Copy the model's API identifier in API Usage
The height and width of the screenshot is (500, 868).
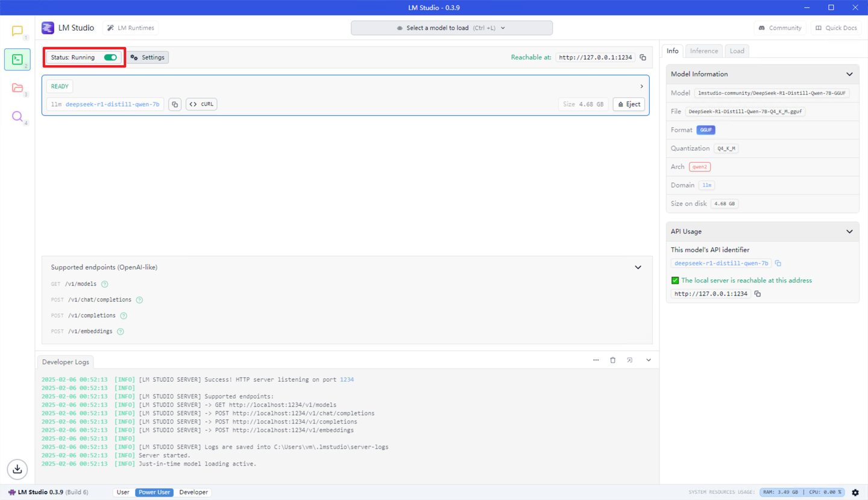click(778, 263)
